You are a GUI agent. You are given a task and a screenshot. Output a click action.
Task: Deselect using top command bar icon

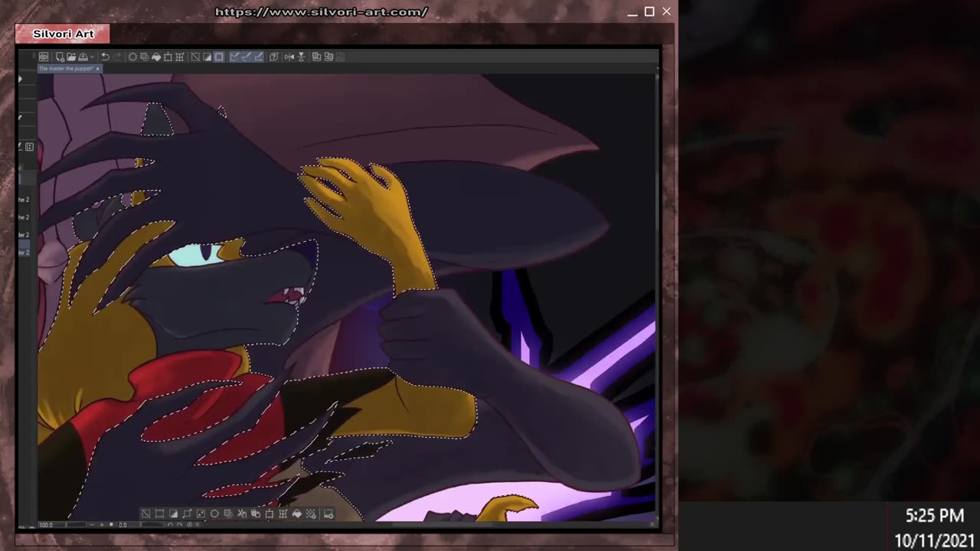click(x=195, y=57)
